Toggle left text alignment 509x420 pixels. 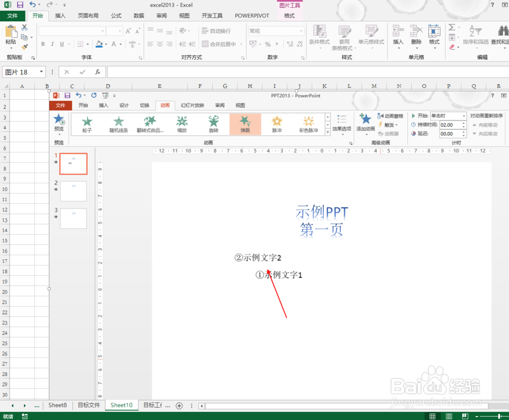pyautogui.click(x=150, y=44)
